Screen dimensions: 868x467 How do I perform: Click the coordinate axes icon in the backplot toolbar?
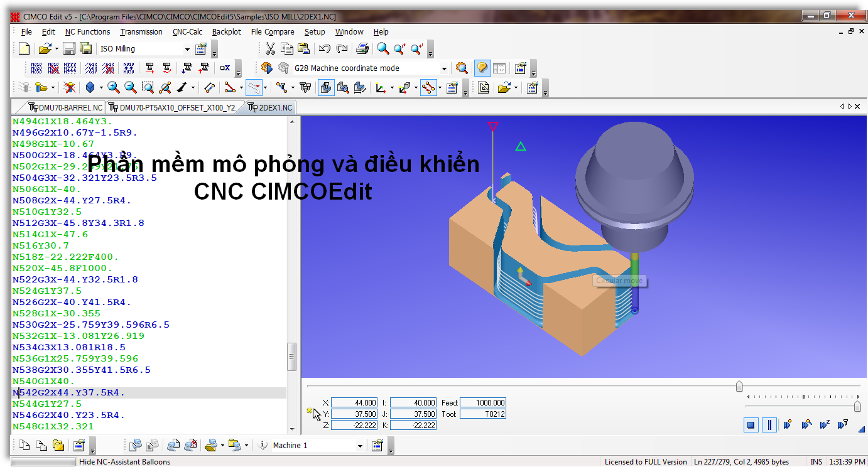coord(381,87)
